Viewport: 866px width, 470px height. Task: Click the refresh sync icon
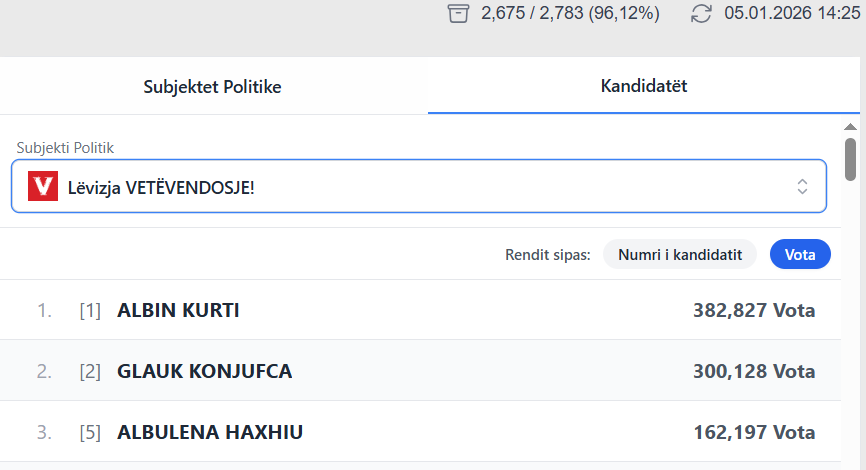click(x=702, y=14)
